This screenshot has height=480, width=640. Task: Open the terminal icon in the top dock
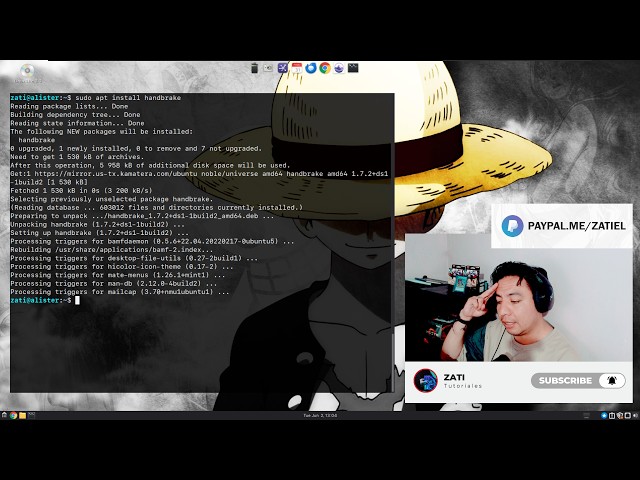tap(353, 68)
